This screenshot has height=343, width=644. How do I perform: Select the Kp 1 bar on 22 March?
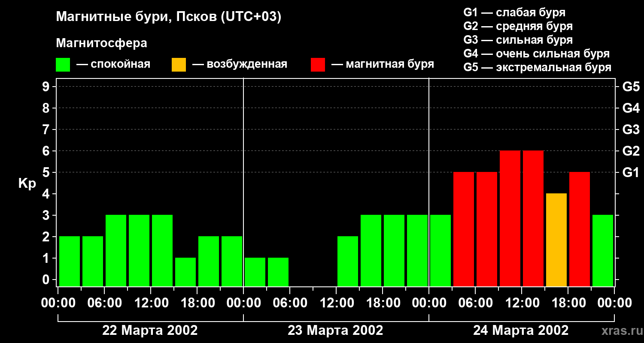click(185, 272)
